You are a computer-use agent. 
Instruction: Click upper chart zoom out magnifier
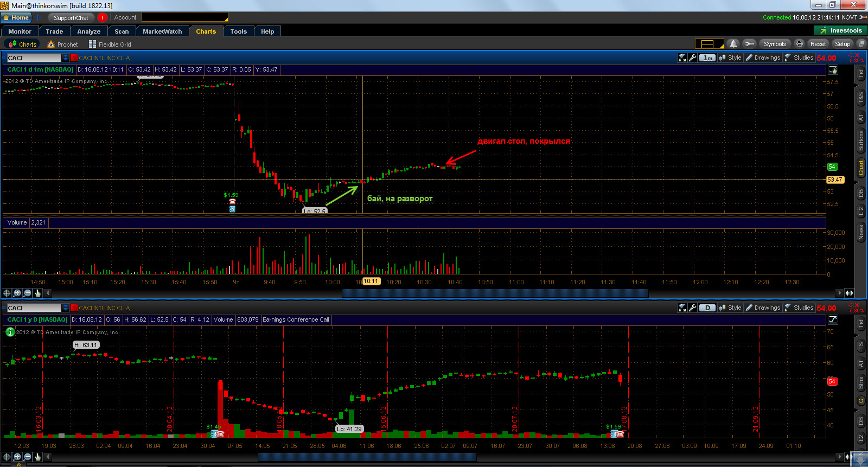pyautogui.click(x=28, y=293)
